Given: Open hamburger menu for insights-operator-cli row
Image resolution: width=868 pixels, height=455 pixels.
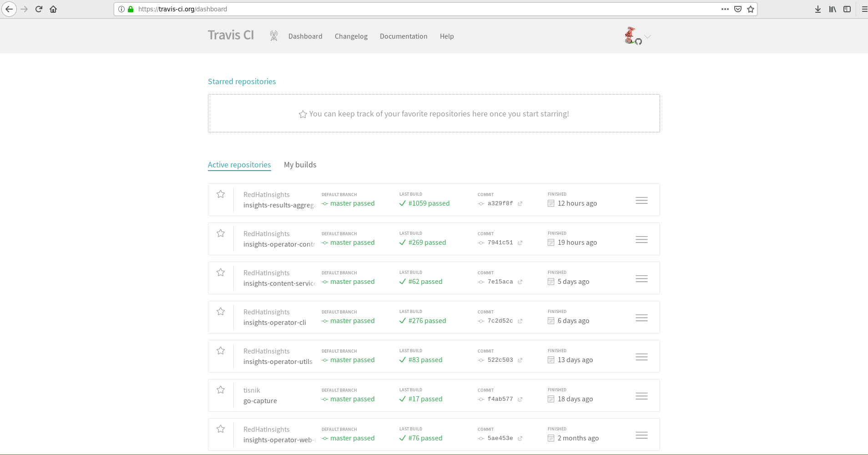Looking at the screenshot, I should (641, 318).
